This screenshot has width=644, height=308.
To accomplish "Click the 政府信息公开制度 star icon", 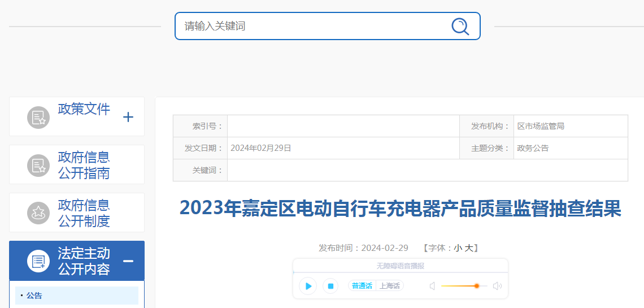I will pos(38,212).
